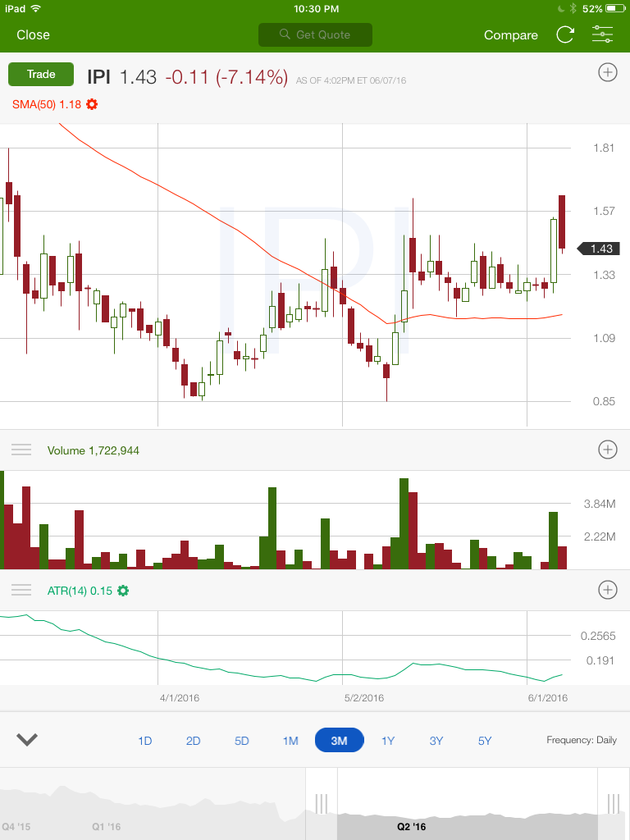Image resolution: width=630 pixels, height=840 pixels.
Task: Close the chart view
Action: (x=33, y=34)
